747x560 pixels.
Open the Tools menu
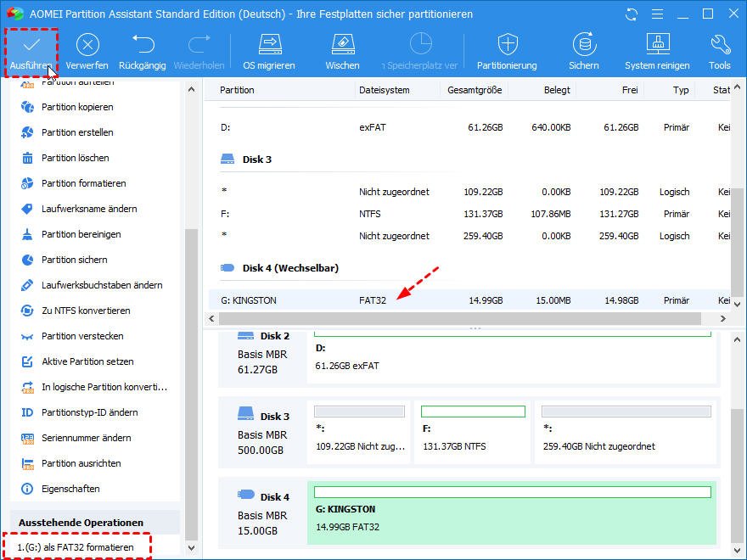click(720, 52)
